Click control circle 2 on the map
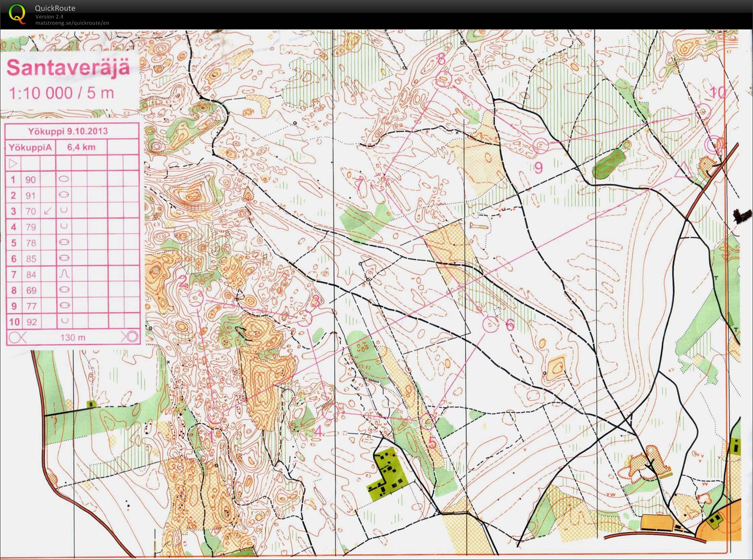The image size is (753, 560). tap(196, 298)
